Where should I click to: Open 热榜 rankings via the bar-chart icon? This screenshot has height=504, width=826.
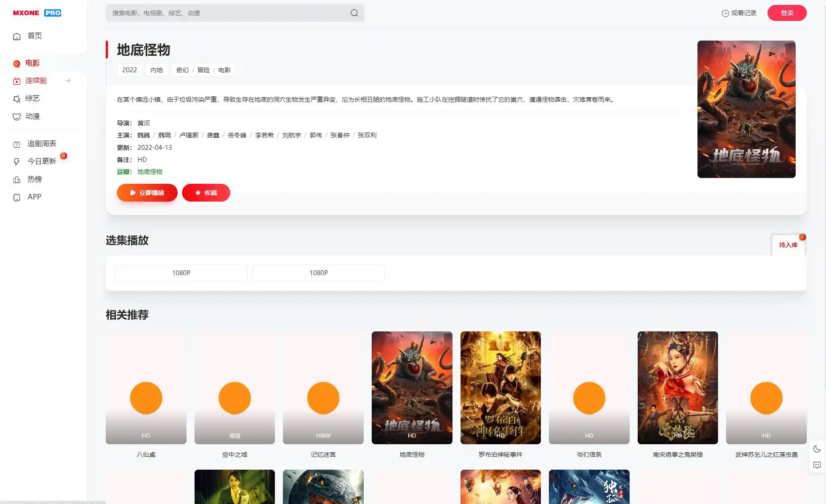[x=17, y=179]
